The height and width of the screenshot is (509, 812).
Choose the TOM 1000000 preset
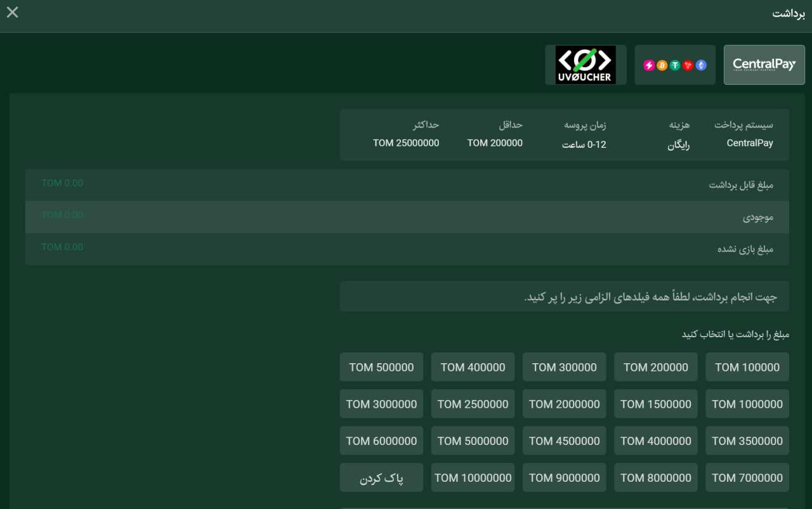pos(747,404)
